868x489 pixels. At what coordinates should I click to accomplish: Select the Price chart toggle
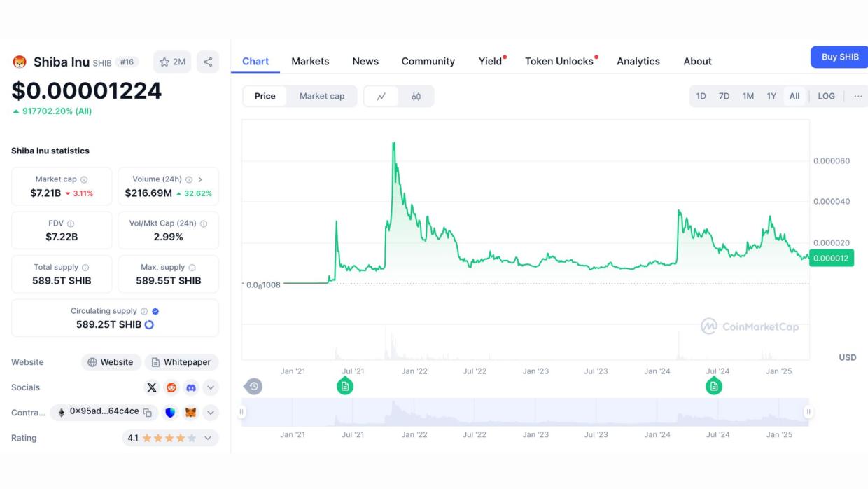tap(265, 97)
